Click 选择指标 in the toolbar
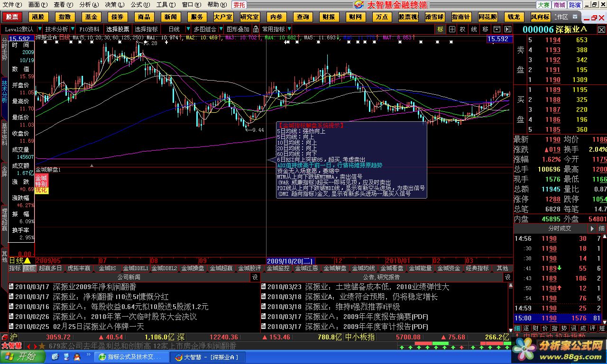The image size is (607, 364). click(x=146, y=29)
